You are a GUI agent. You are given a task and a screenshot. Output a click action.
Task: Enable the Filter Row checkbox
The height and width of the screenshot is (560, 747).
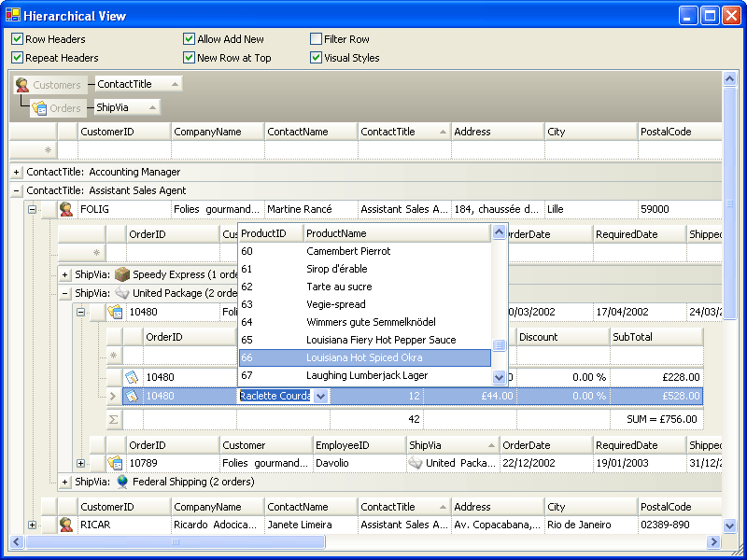[x=316, y=39]
